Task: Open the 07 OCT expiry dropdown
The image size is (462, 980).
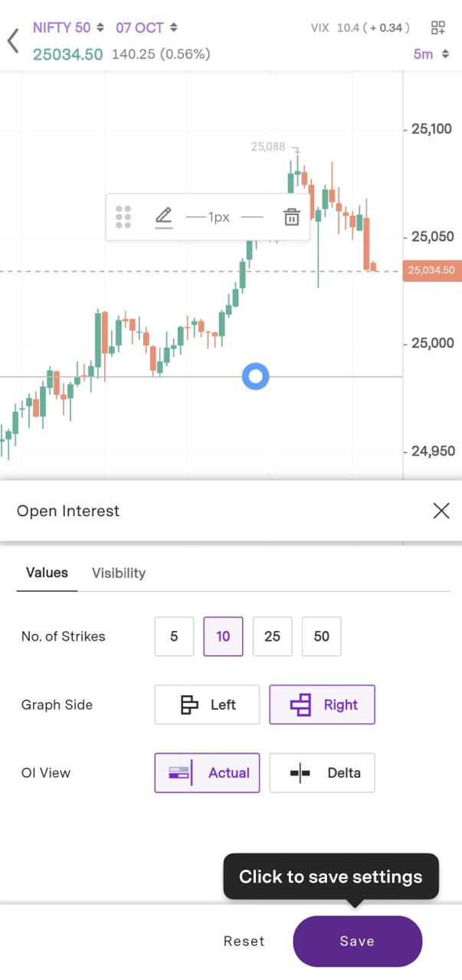Action: 146,28
